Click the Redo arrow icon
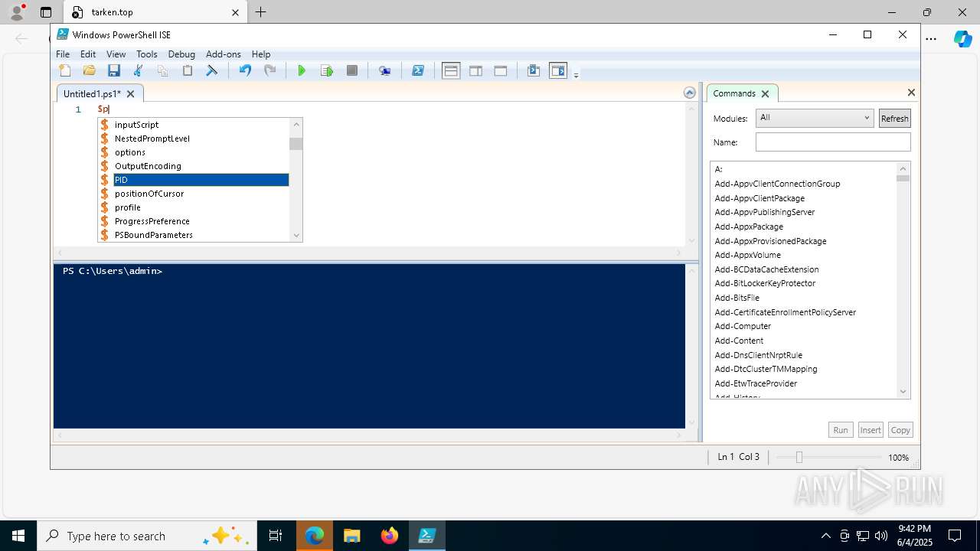The image size is (980, 551). point(269,70)
